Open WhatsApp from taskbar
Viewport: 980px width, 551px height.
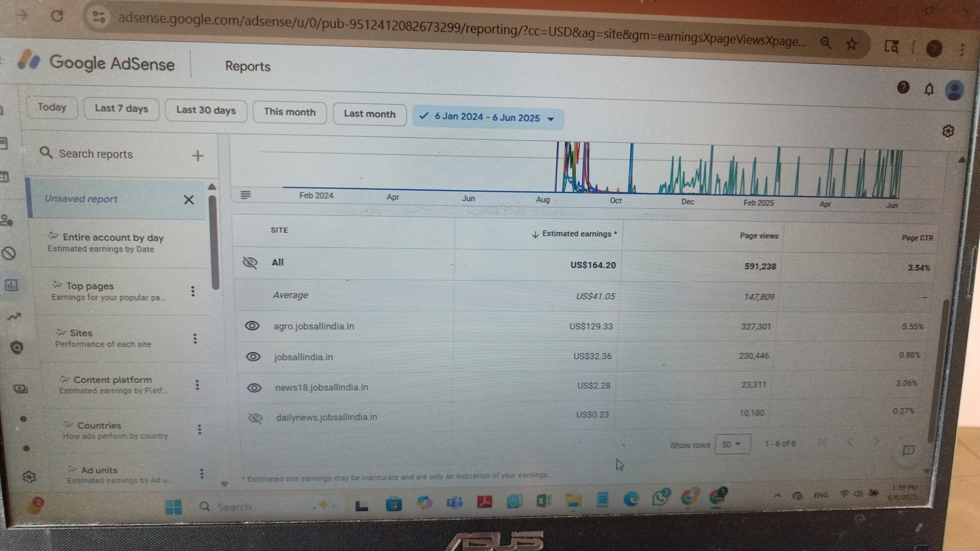660,498
